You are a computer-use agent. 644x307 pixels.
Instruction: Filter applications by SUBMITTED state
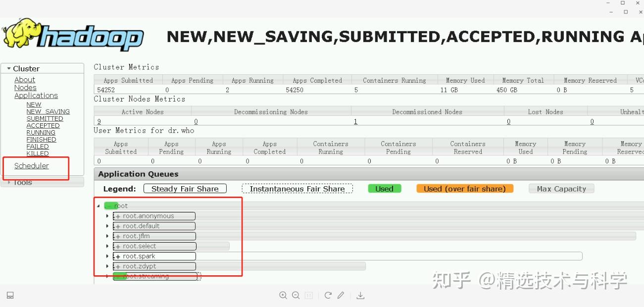coord(45,118)
